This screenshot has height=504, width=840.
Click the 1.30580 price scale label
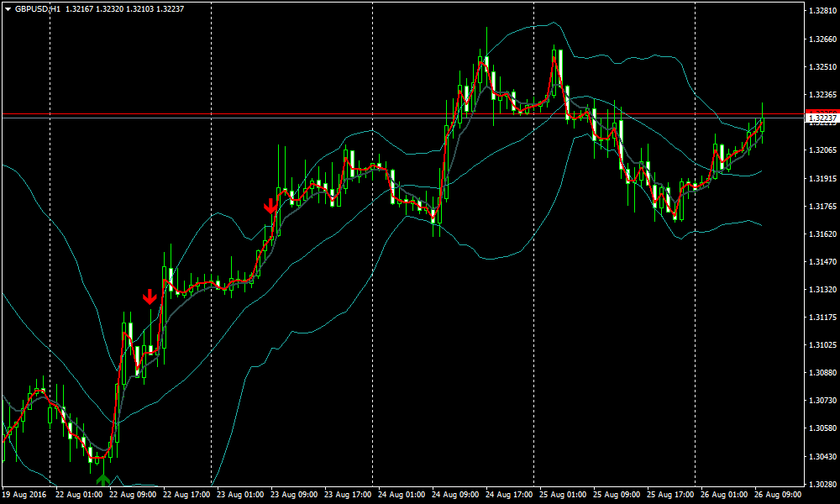point(821,428)
